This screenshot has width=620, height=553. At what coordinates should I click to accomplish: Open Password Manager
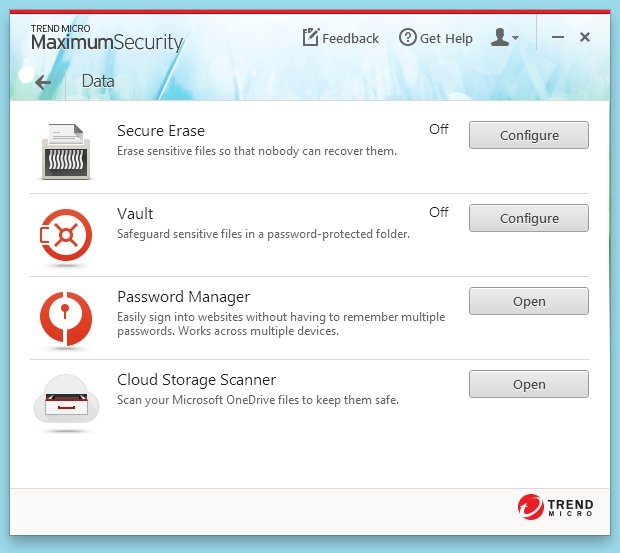(529, 301)
